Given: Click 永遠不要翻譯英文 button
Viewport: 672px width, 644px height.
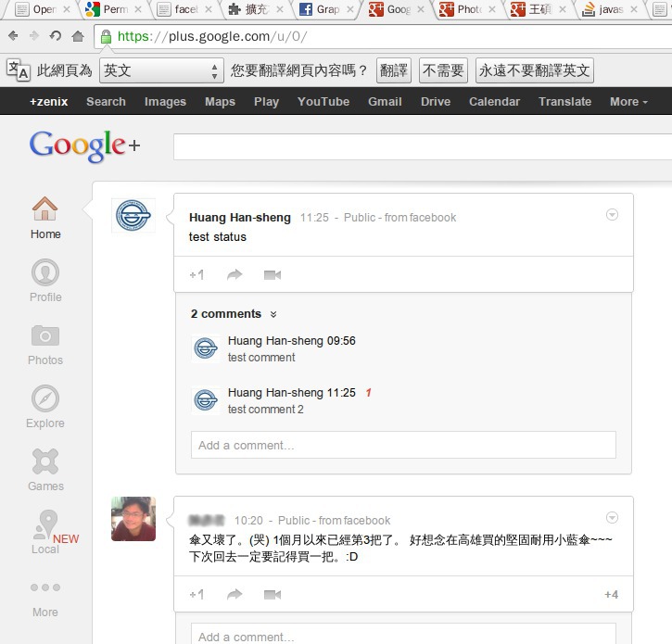Looking at the screenshot, I should pyautogui.click(x=535, y=70).
